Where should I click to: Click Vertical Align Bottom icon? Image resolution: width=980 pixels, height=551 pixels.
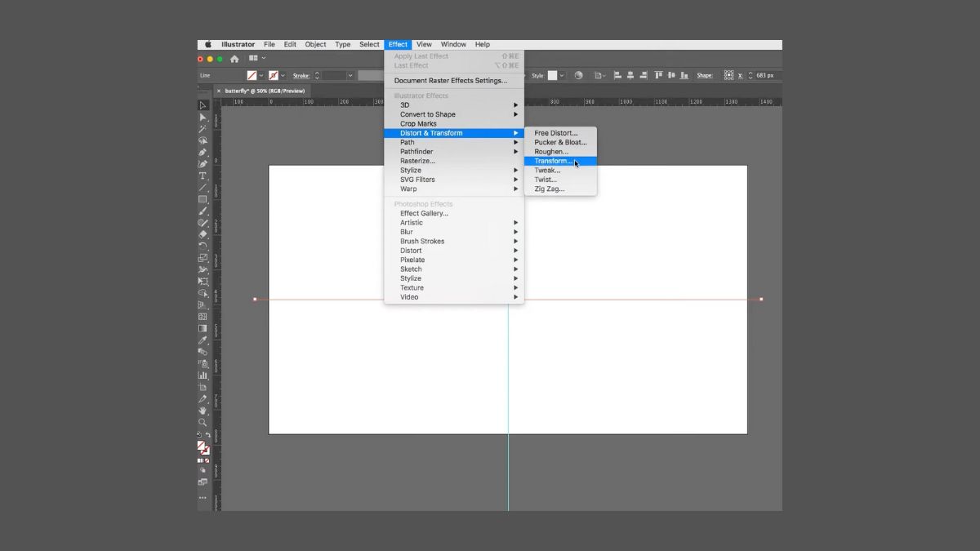(x=684, y=75)
